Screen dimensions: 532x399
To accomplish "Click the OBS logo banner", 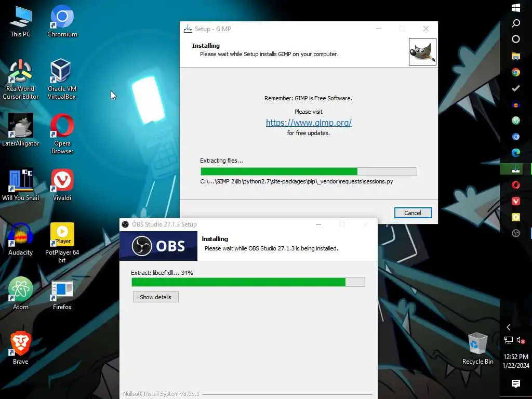I will (158, 246).
